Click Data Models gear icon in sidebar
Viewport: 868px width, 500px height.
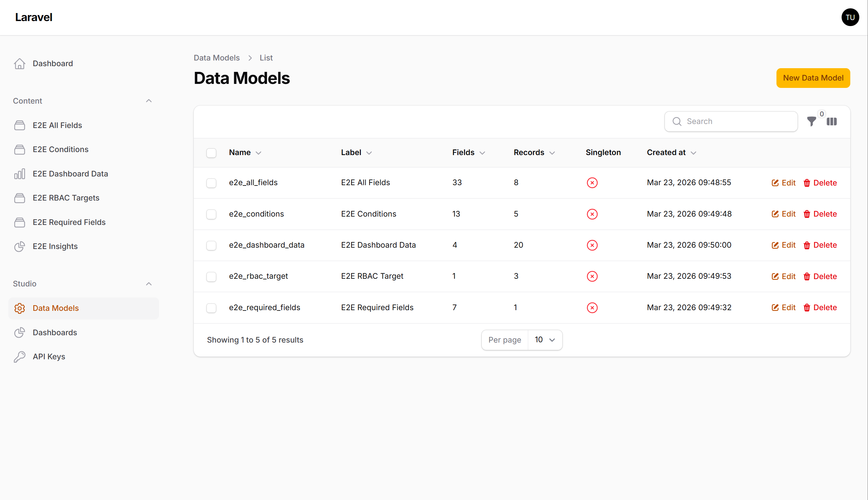[20, 308]
